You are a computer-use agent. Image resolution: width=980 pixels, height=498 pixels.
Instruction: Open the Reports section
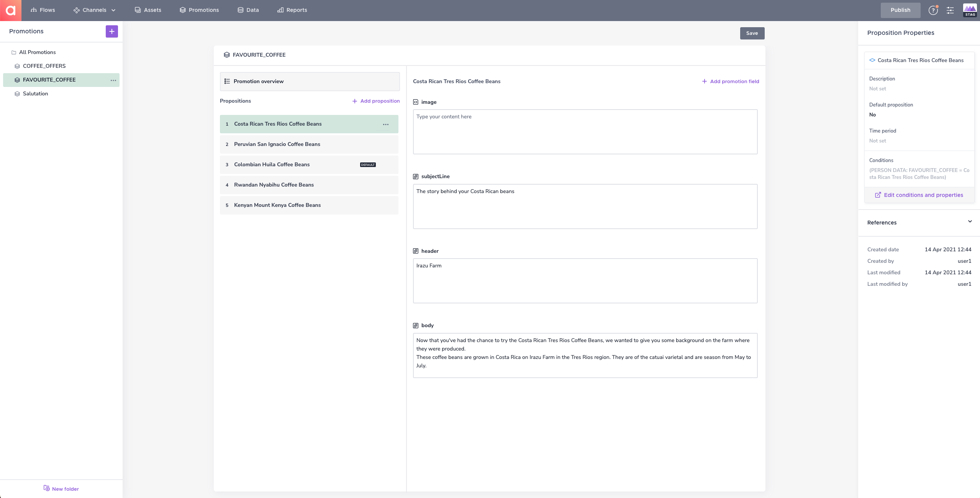292,10
